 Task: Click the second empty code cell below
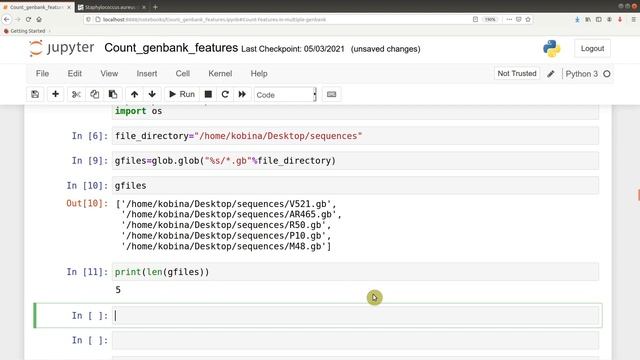(356, 340)
